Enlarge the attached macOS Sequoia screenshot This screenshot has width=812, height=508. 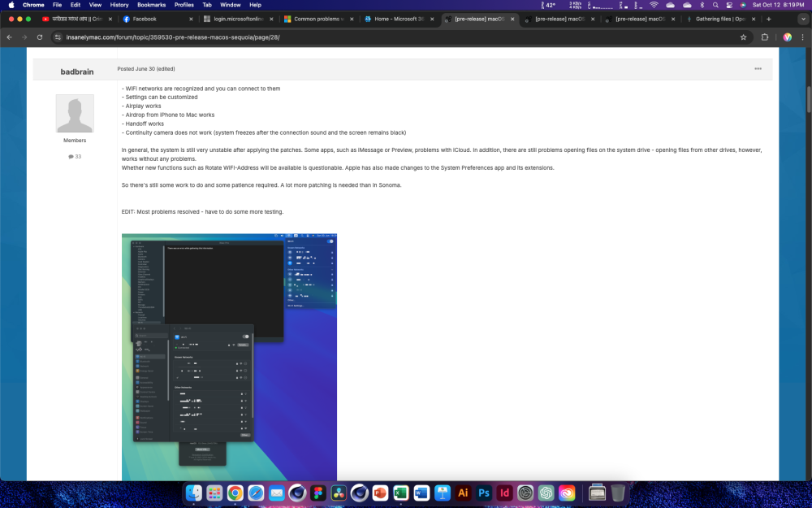(230, 357)
